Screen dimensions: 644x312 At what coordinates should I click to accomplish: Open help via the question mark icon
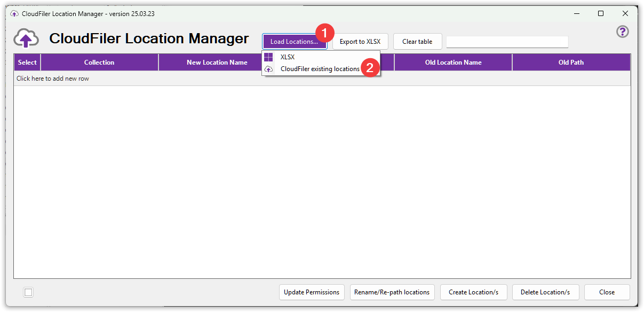point(623,32)
